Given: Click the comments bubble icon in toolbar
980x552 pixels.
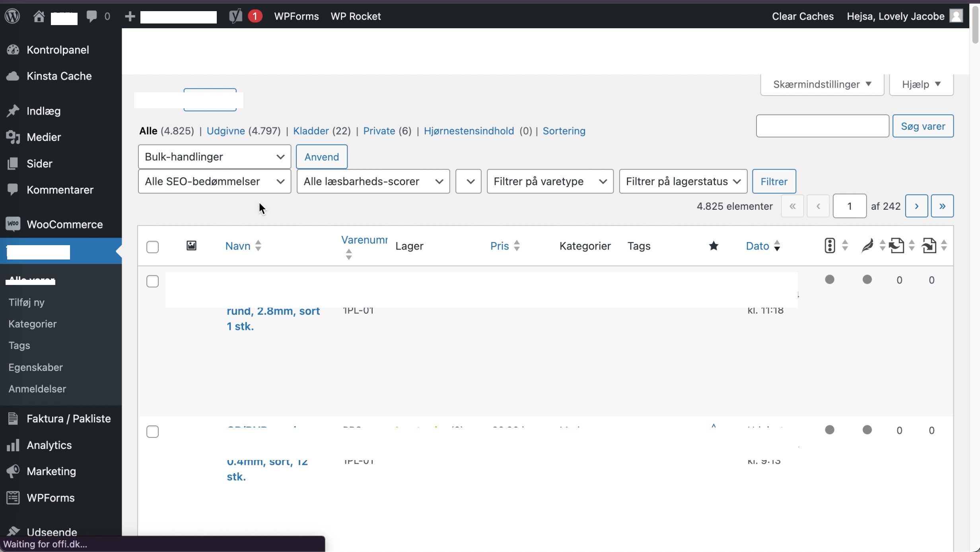Looking at the screenshot, I should tap(92, 16).
